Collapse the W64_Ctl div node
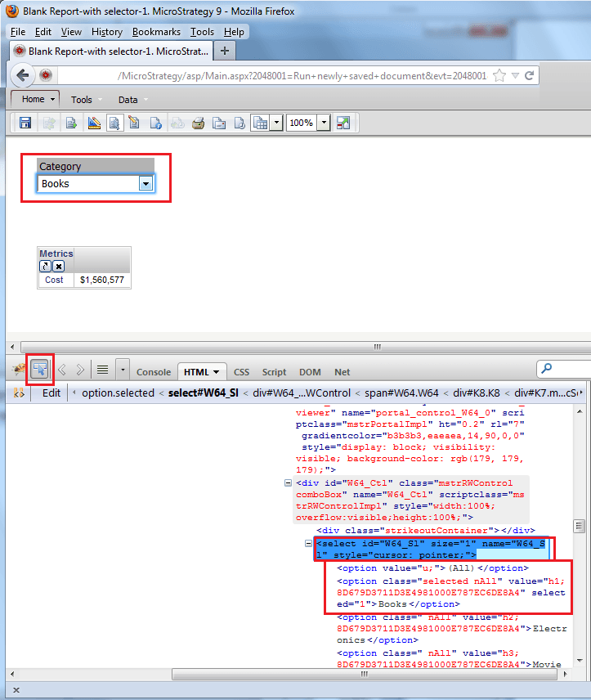This screenshot has height=700, width=591. tap(288, 482)
